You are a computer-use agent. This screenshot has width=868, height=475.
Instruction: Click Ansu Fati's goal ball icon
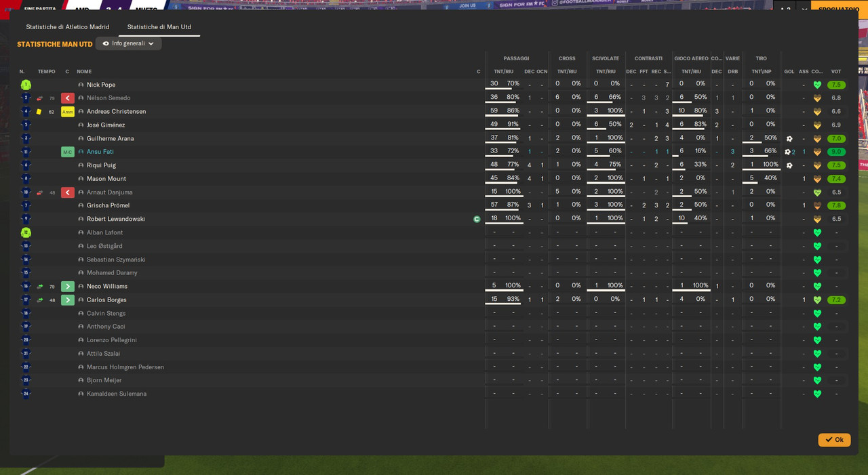click(787, 152)
